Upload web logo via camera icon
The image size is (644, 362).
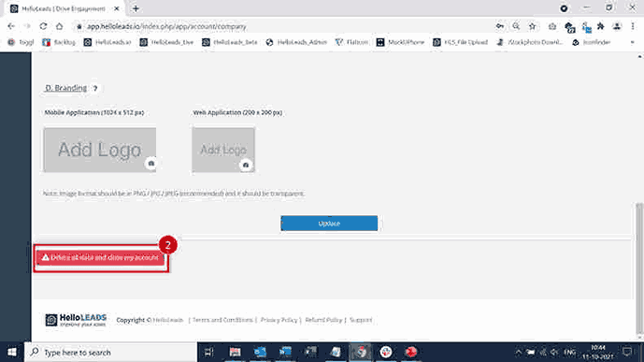[246, 165]
